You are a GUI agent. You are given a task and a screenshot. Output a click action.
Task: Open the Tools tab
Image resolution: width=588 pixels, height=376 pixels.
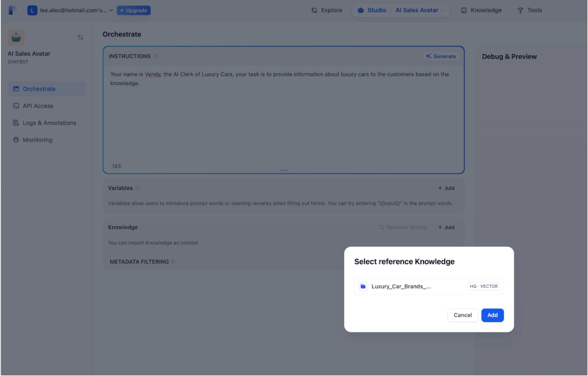click(530, 11)
